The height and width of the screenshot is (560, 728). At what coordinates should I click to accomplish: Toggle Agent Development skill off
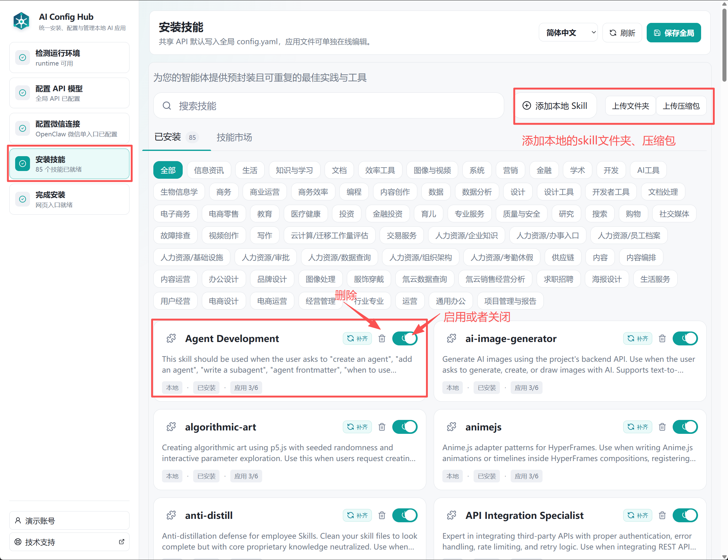[405, 339]
